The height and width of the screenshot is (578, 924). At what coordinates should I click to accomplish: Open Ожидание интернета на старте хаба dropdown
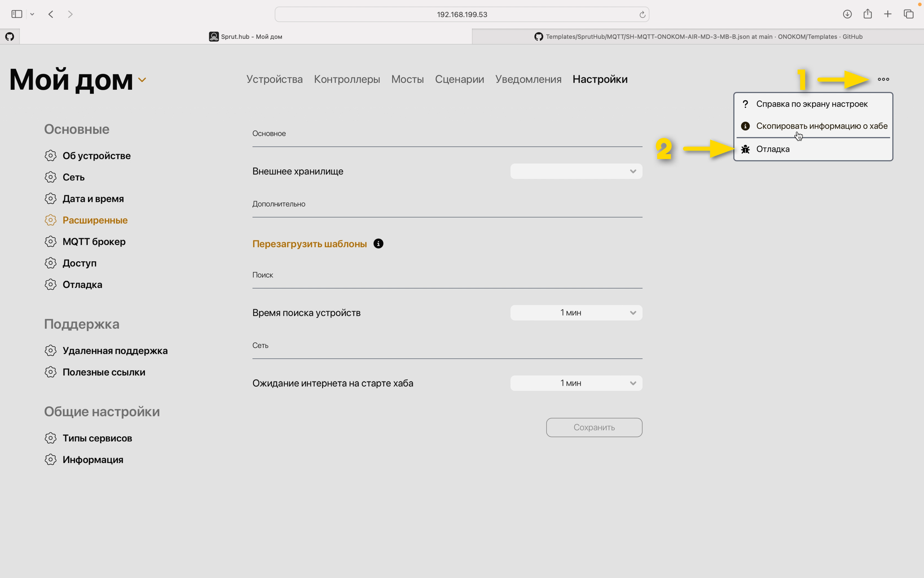point(576,383)
